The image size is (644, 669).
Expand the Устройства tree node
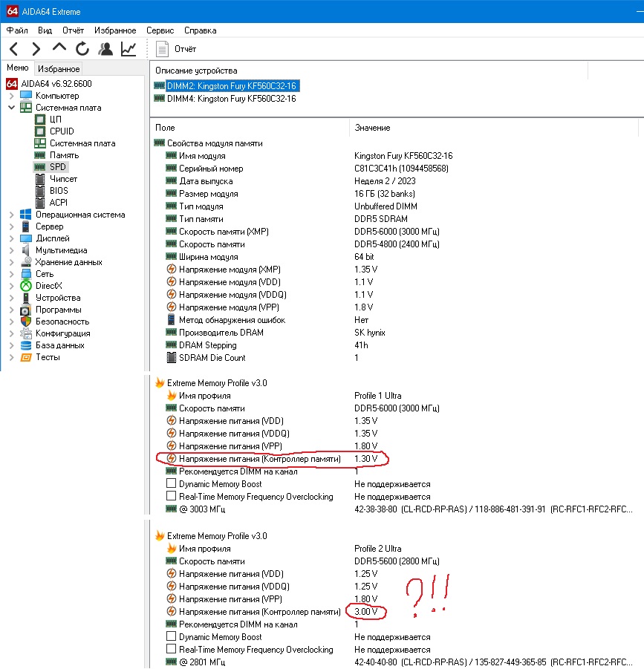12,298
